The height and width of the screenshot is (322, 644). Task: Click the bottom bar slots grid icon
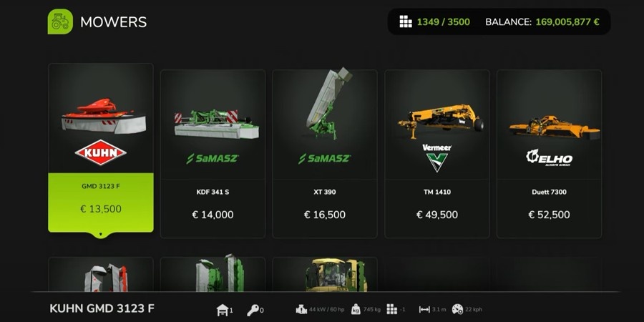click(392, 310)
